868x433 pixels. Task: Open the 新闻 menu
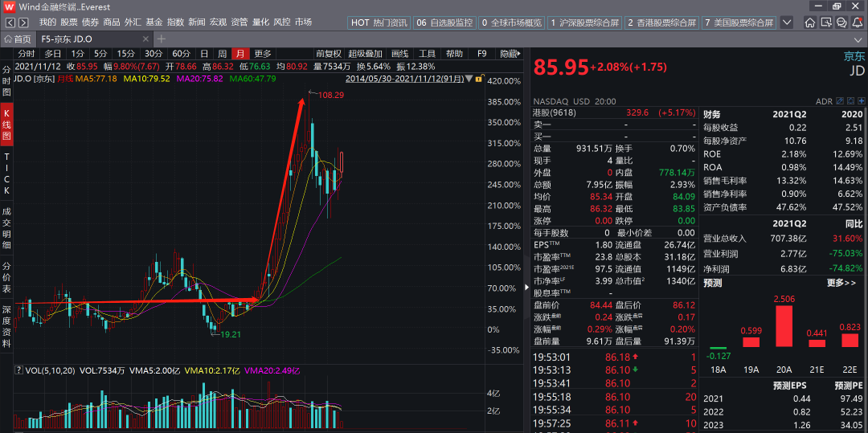197,22
